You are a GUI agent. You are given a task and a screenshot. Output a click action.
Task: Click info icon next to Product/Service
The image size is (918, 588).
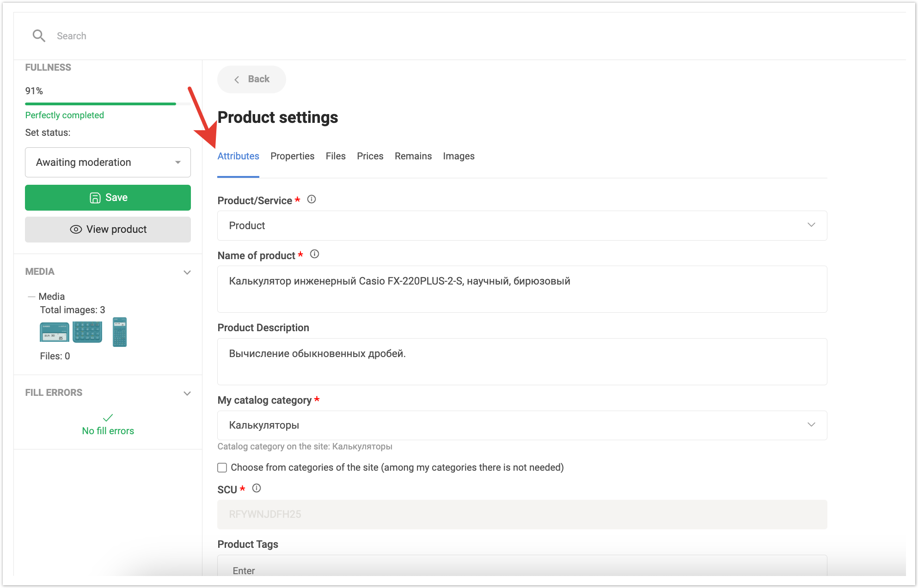pos(312,200)
